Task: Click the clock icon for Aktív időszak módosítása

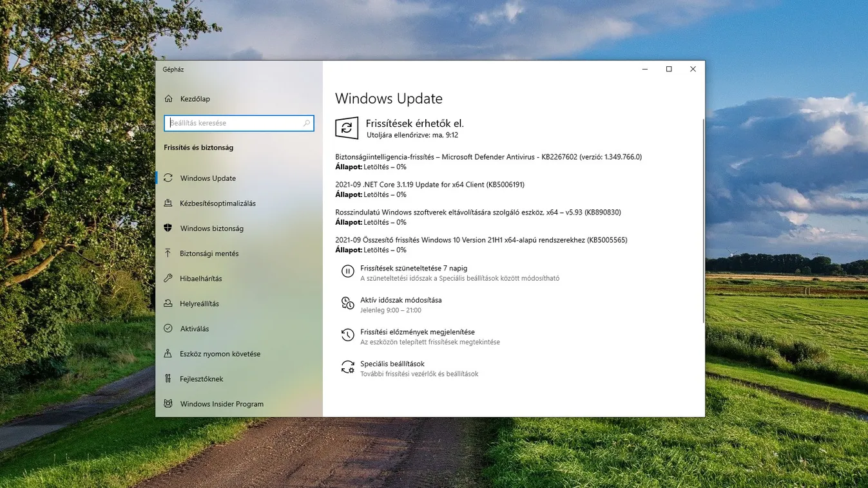Action: point(347,303)
